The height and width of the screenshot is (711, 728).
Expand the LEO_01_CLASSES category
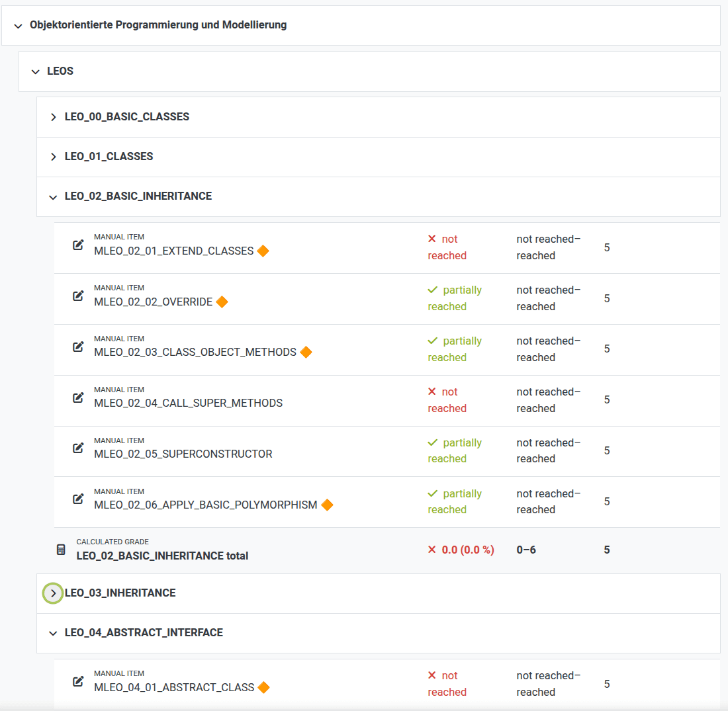pos(54,157)
